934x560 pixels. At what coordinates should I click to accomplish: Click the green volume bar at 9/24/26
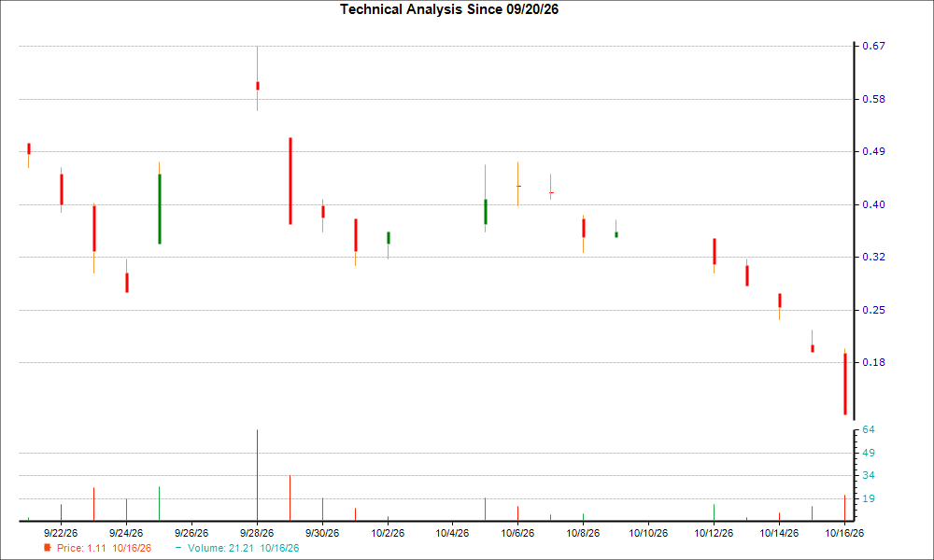126,510
